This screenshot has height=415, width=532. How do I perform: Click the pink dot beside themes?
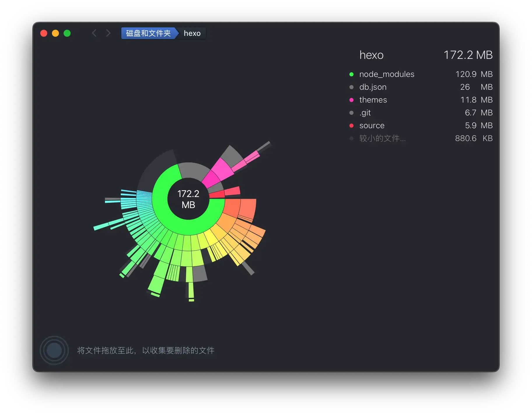[x=351, y=100]
